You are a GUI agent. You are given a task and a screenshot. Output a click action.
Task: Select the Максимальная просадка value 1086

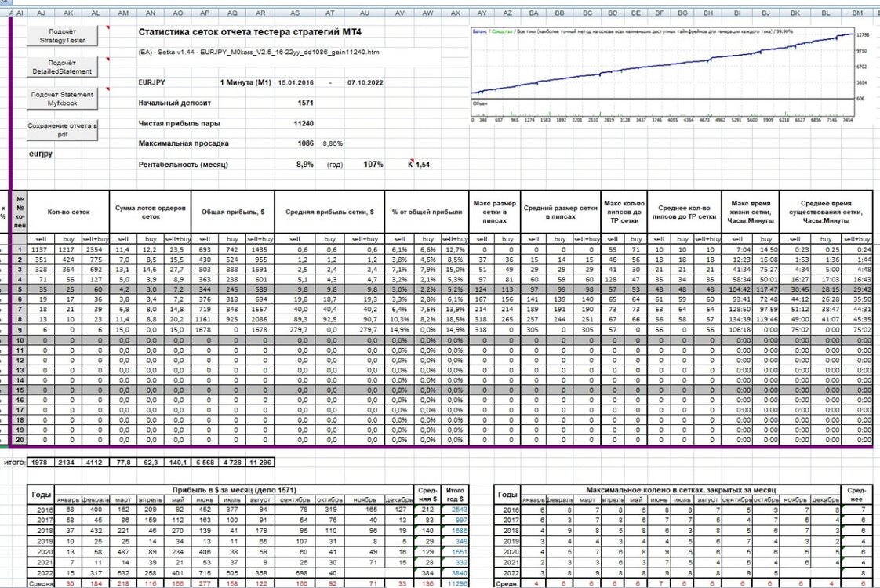tap(306, 143)
